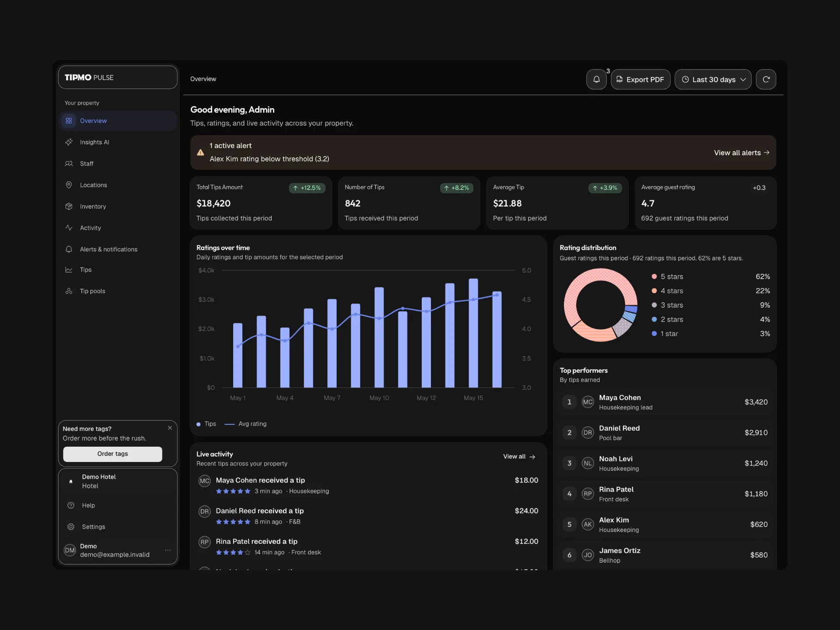Click the Settings gear icon
840x630 pixels.
coord(71,527)
